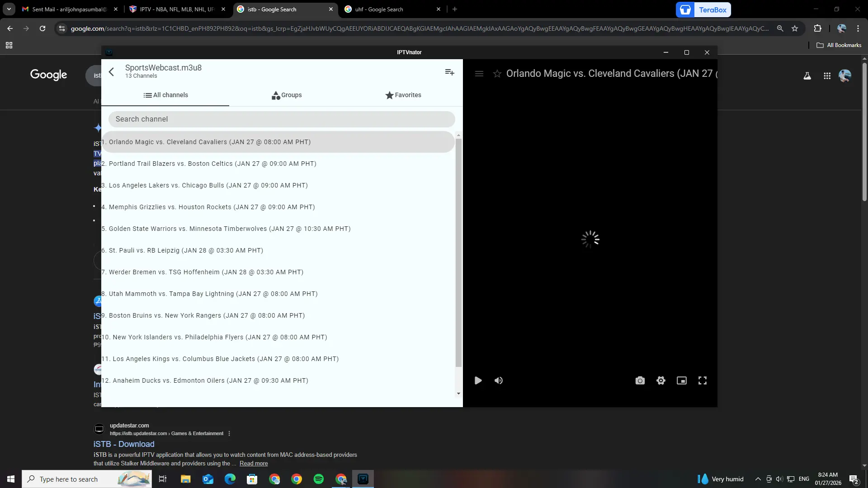Screen dimensions: 868x488
Task: Bookmark this page with the star icon
Action: [795, 28]
